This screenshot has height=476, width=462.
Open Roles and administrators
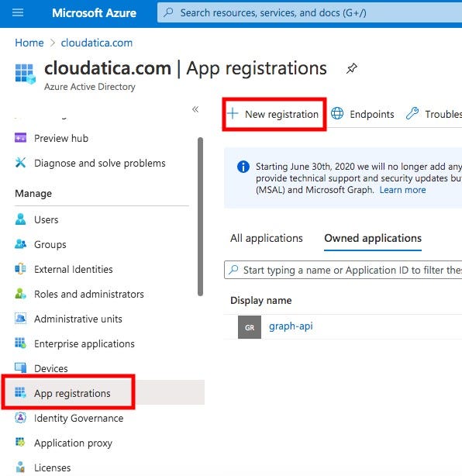click(89, 294)
